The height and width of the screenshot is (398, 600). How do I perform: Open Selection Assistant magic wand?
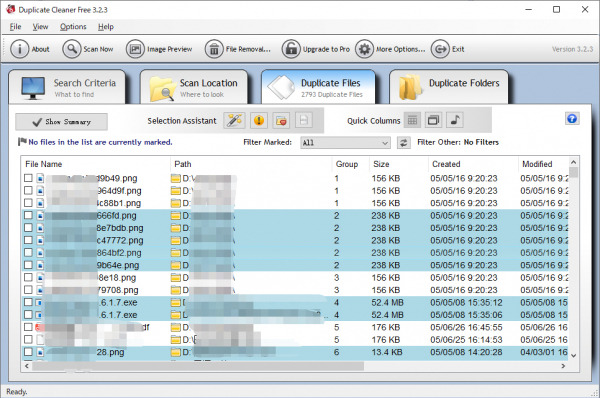coord(234,121)
